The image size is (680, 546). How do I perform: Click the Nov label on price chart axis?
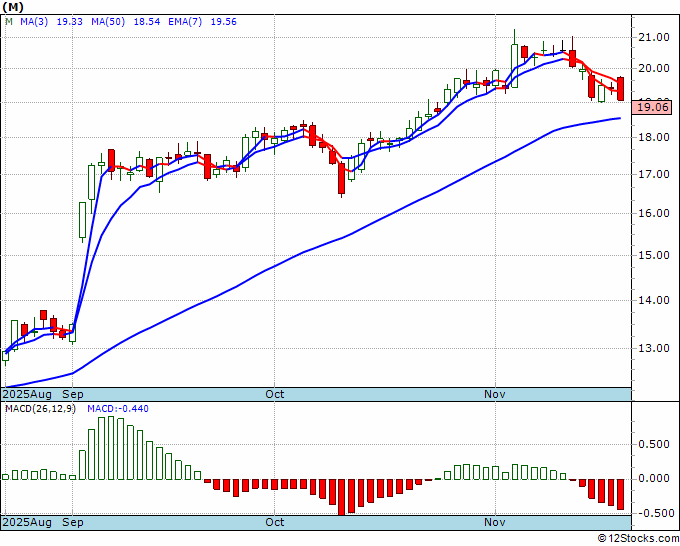click(x=495, y=394)
